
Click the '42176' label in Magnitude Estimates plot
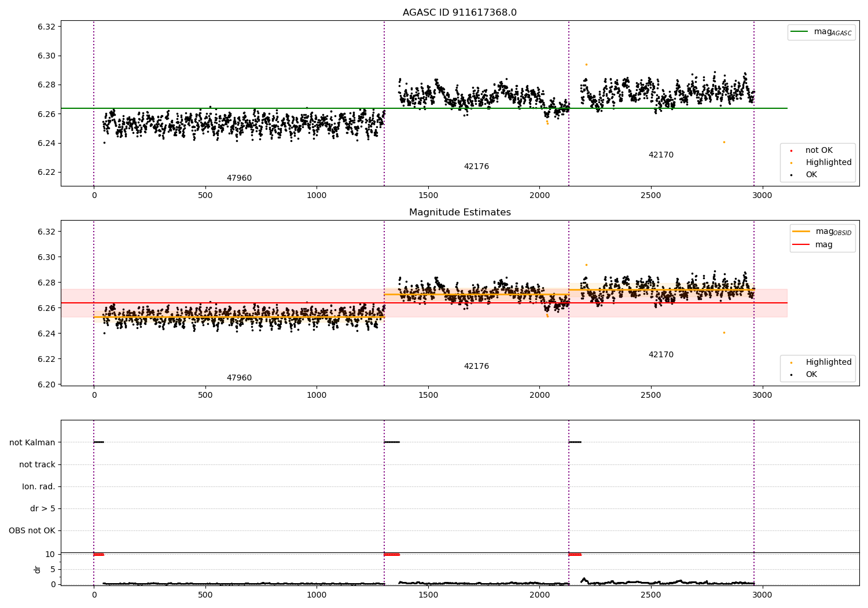point(476,367)
